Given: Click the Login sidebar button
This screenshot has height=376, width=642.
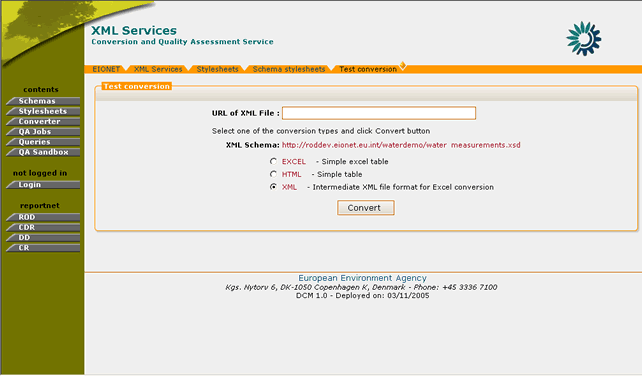Looking at the screenshot, I should pyautogui.click(x=43, y=185).
